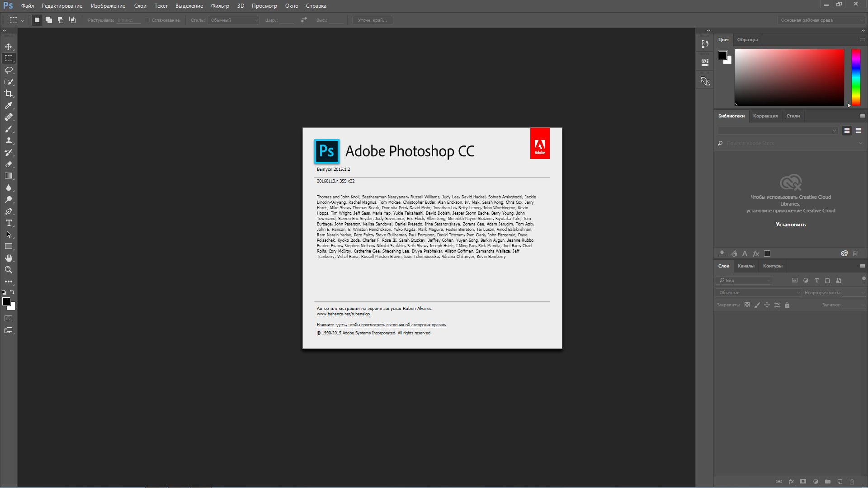Screen dimensions: 868x488
Task: Open the www.behance.net/rubenalgo link
Action: click(x=343, y=314)
